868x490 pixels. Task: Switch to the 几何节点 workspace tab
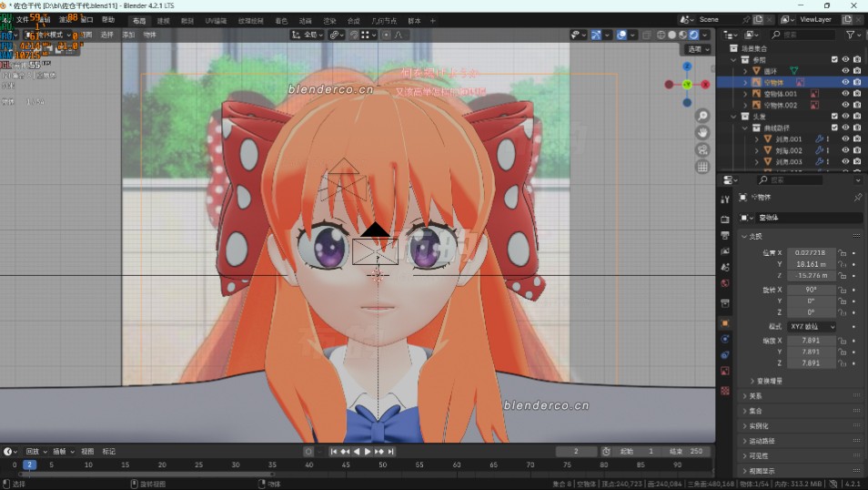coord(384,21)
